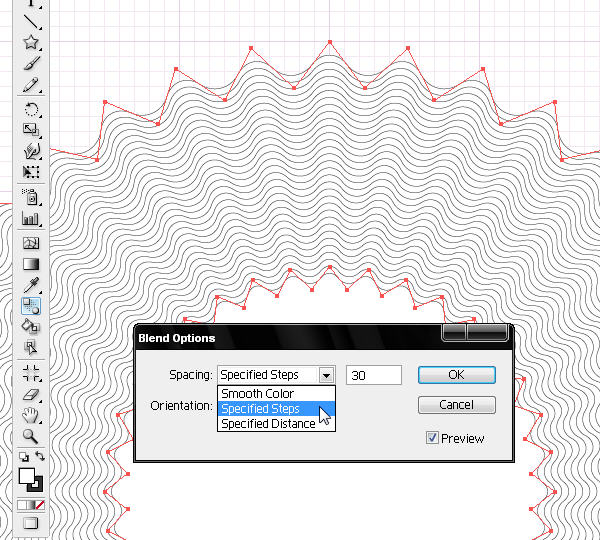Select the Hand tool

pos(31,415)
